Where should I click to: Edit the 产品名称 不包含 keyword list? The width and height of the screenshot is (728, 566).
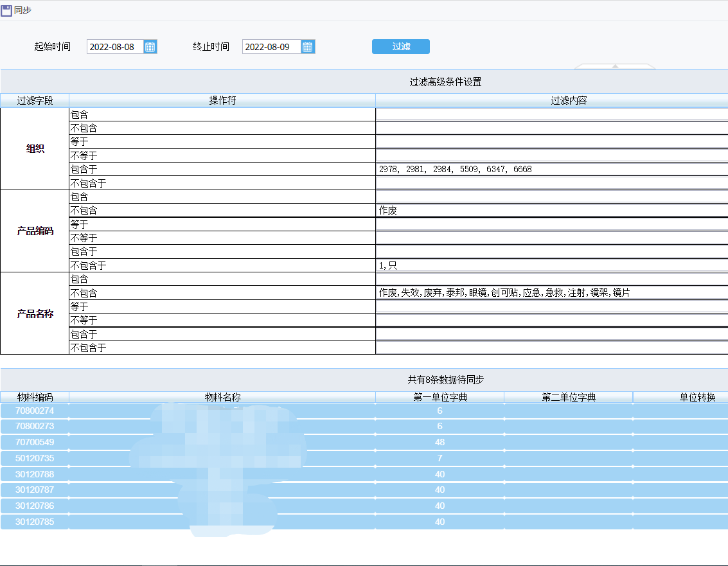552,292
